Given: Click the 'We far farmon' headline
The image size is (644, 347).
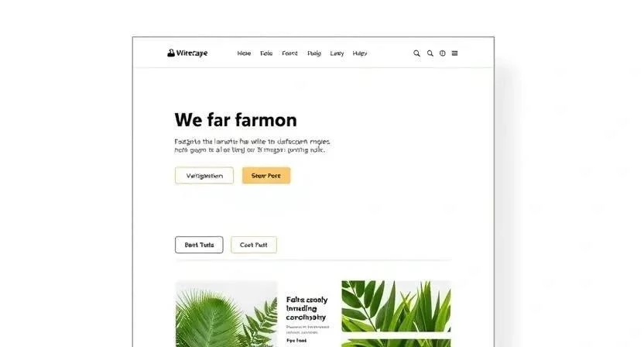Looking at the screenshot, I should point(235,120).
